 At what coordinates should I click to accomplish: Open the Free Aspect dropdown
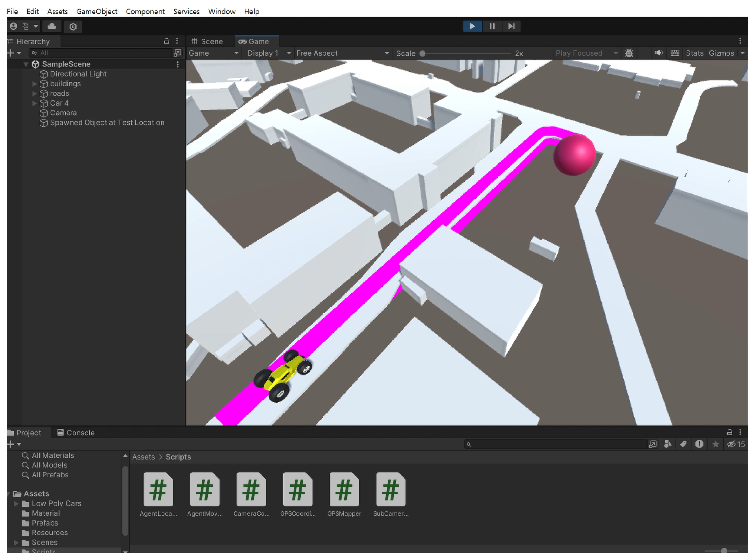[343, 53]
